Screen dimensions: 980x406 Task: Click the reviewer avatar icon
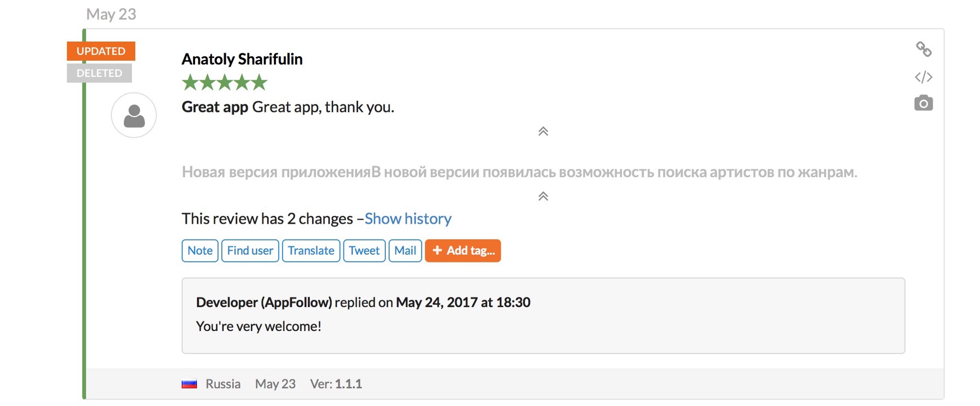coord(134,116)
